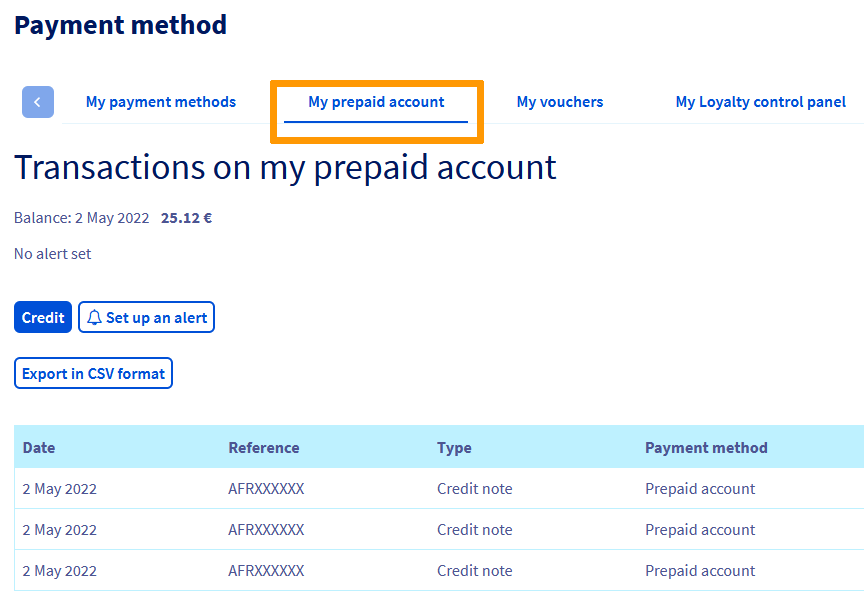
Task: Click the No alert set text
Action: (x=52, y=253)
